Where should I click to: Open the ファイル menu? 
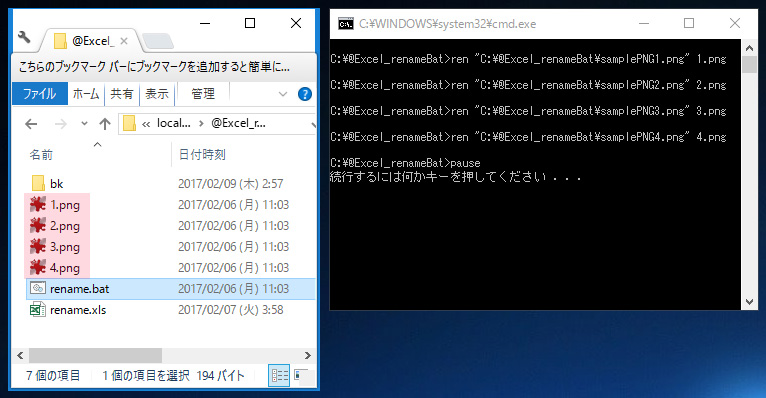40,94
